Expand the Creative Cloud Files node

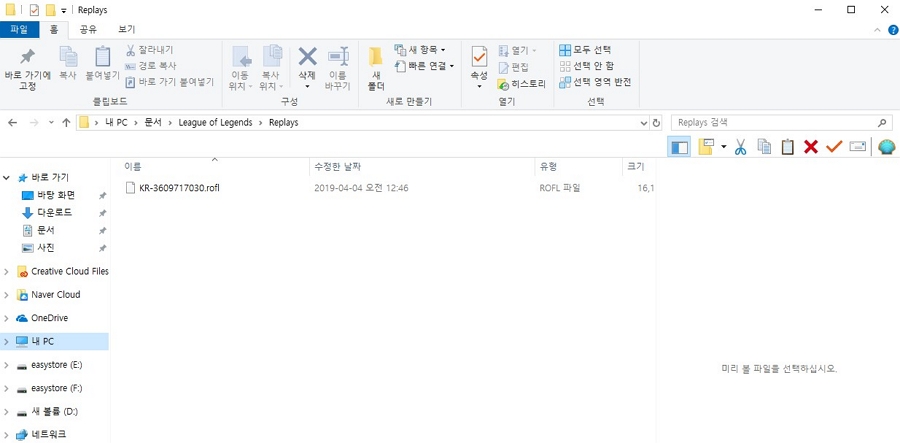coord(6,271)
